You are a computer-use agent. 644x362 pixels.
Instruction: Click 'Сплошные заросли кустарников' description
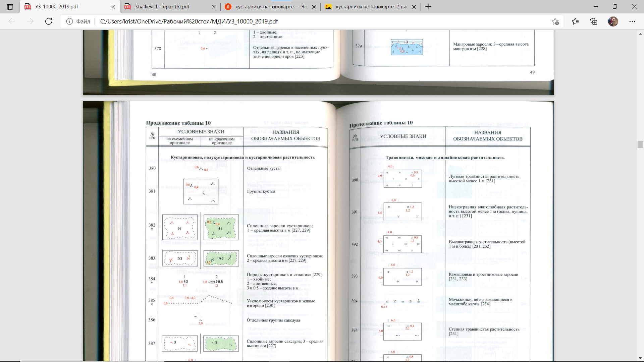tap(280, 228)
